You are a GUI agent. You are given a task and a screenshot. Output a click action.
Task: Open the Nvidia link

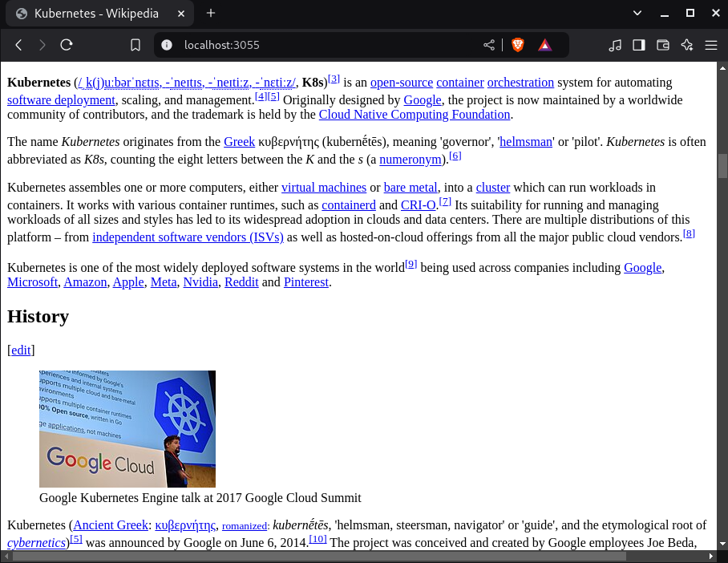tap(200, 282)
